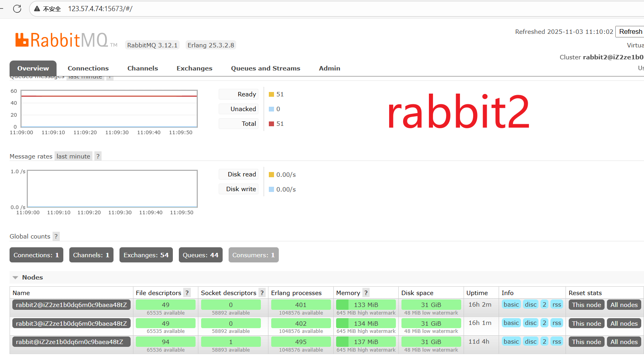Image resolution: width=644 pixels, height=356 pixels.
Task: Click the basic tag in rabbit3 row
Action: pyautogui.click(x=511, y=323)
